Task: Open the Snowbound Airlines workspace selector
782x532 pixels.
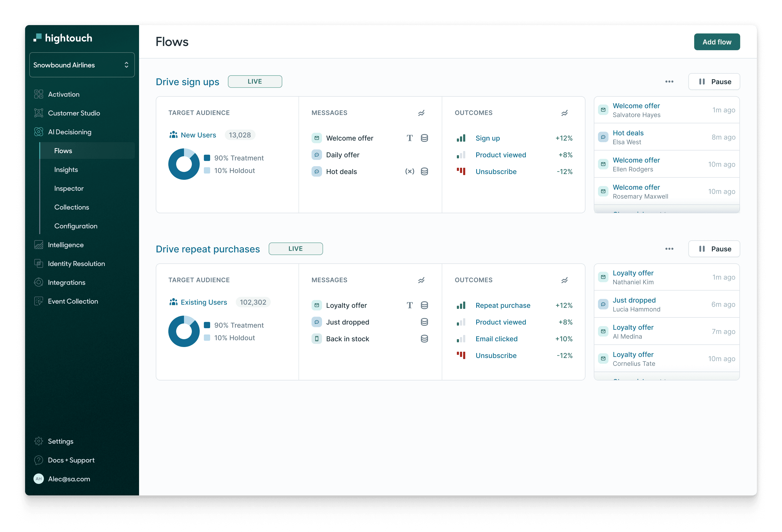Action: pos(82,65)
